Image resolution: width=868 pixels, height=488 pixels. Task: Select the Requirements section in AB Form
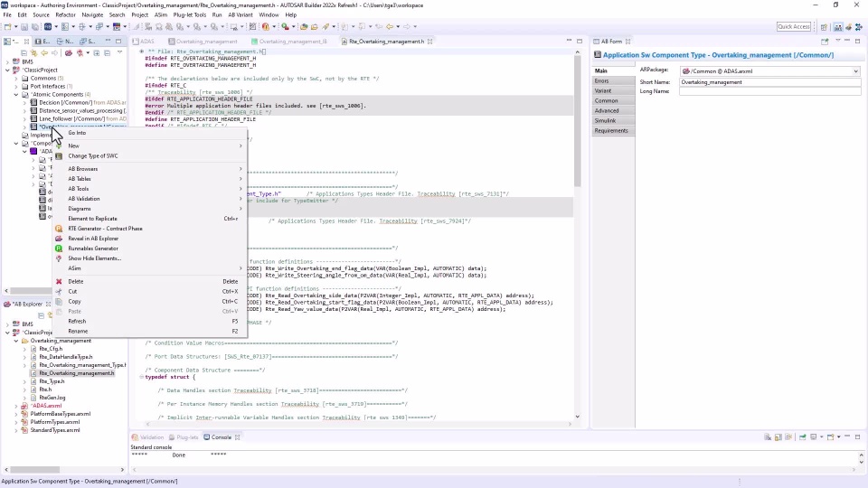pyautogui.click(x=611, y=131)
